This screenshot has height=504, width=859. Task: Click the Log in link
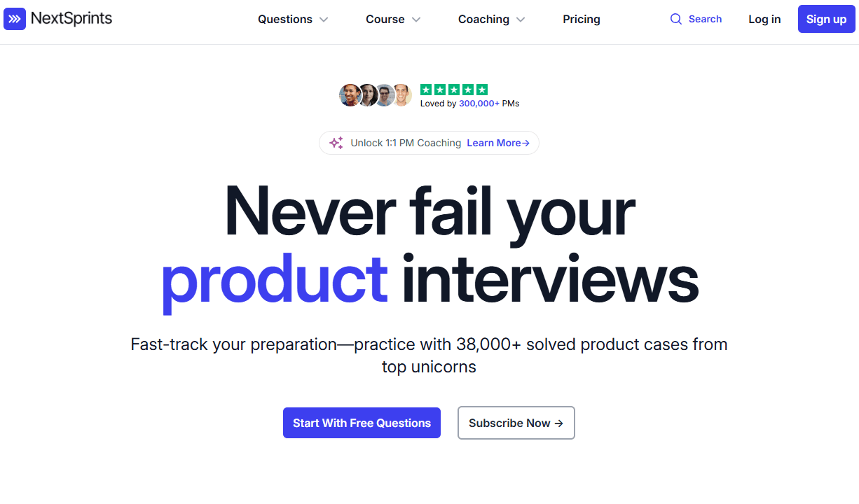(764, 20)
